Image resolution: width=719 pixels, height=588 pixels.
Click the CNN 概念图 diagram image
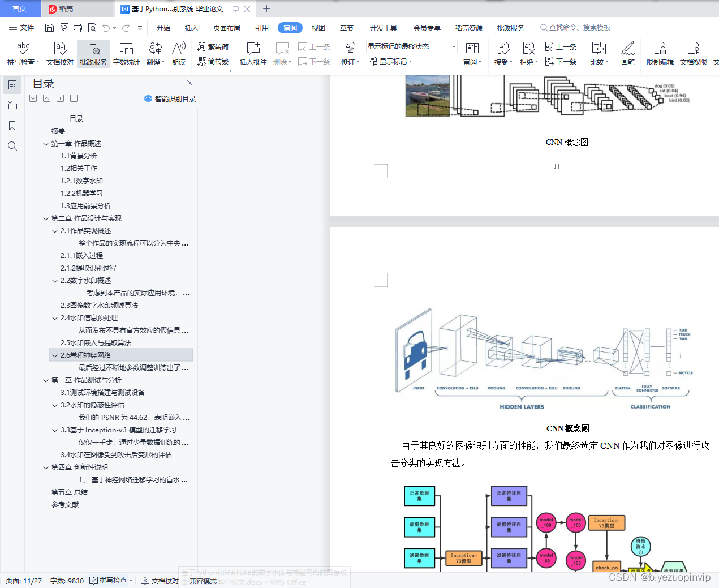pyautogui.click(x=543, y=361)
